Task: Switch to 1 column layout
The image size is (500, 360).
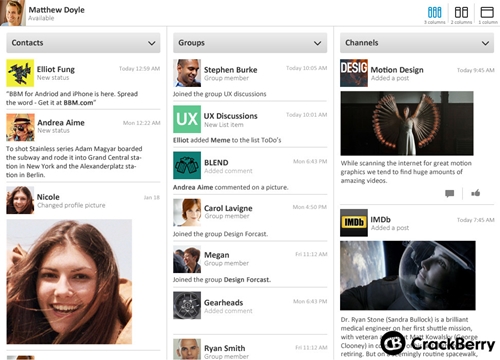Action: (x=487, y=15)
